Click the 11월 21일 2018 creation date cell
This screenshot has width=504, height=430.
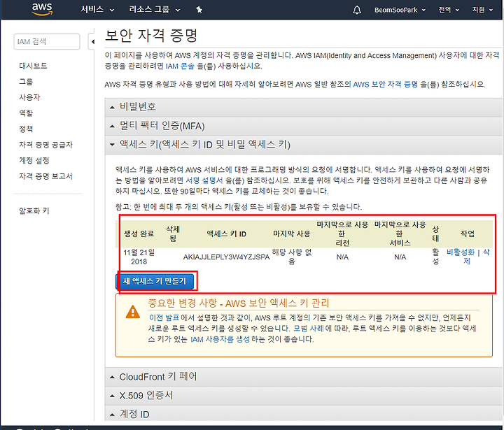139,257
